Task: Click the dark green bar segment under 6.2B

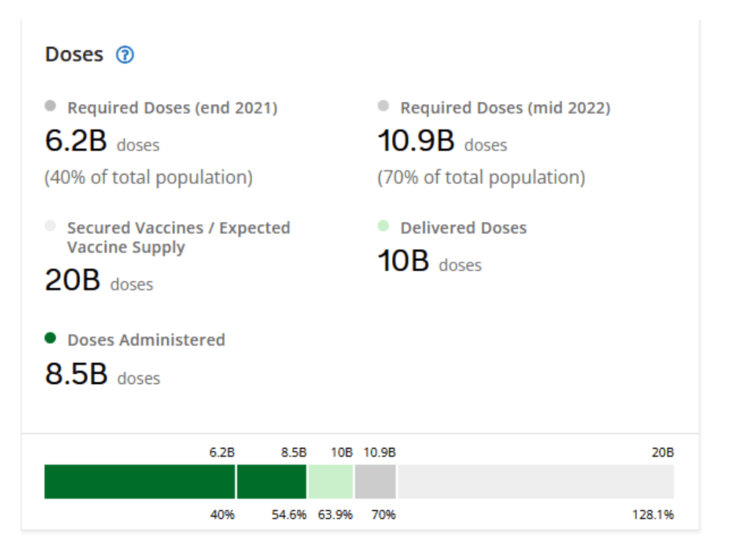Action: coord(139,482)
